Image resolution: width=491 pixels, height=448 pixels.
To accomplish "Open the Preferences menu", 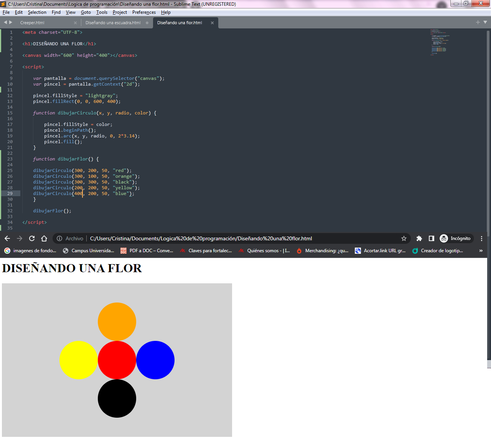I will [x=144, y=12].
